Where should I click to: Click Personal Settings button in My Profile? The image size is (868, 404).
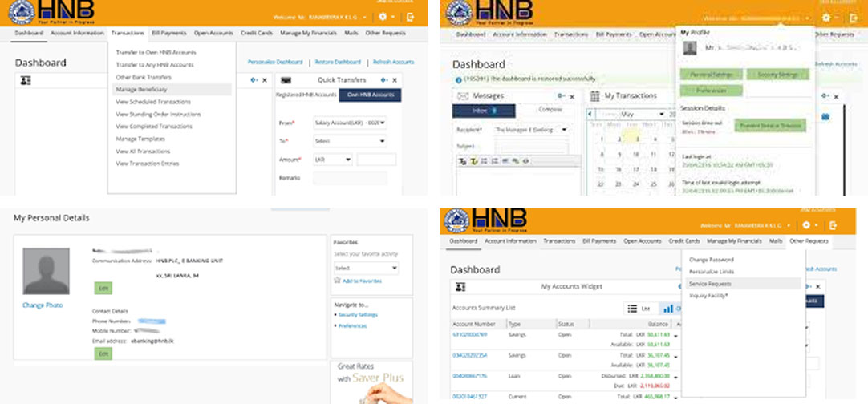(712, 75)
